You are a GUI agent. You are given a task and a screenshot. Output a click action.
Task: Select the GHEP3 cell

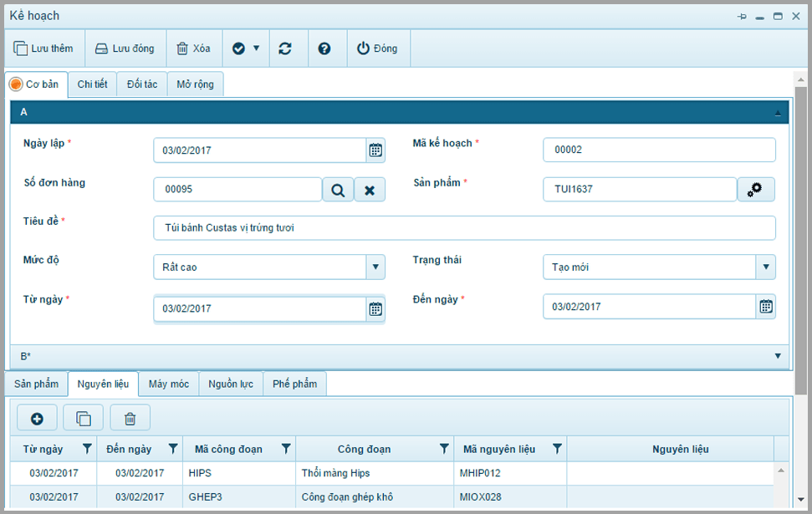[x=238, y=497]
